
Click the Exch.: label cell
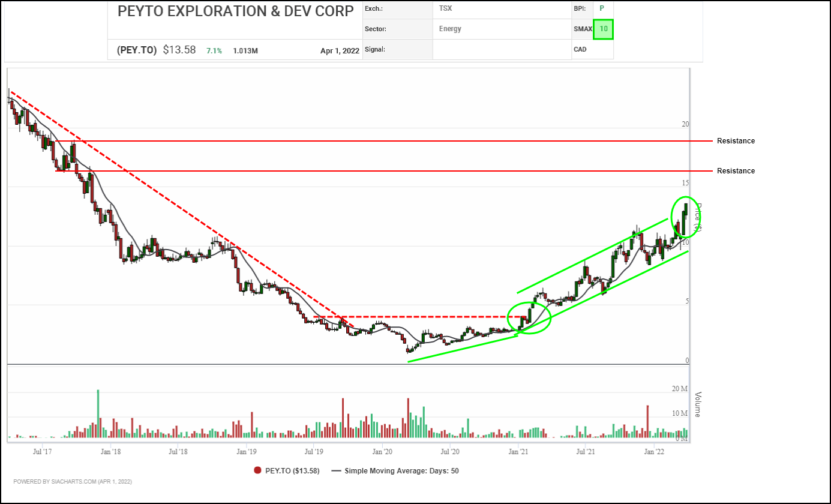coord(397,9)
